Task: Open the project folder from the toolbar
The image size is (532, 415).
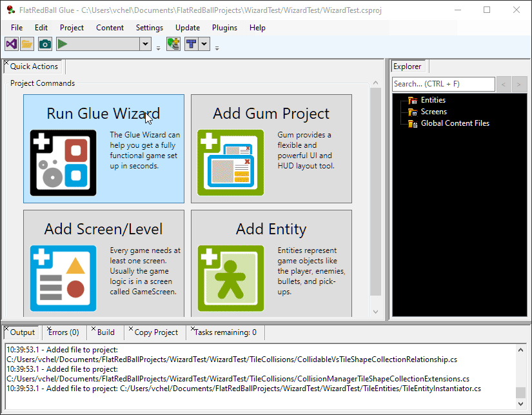Action: click(27, 44)
